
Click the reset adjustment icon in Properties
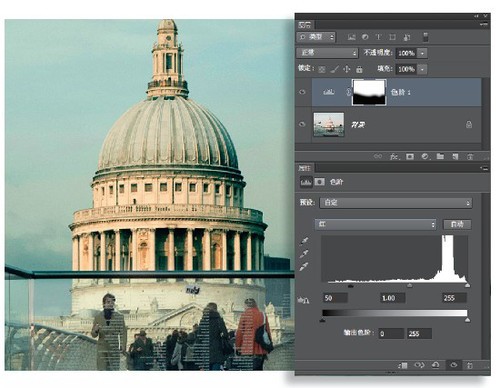point(435,365)
